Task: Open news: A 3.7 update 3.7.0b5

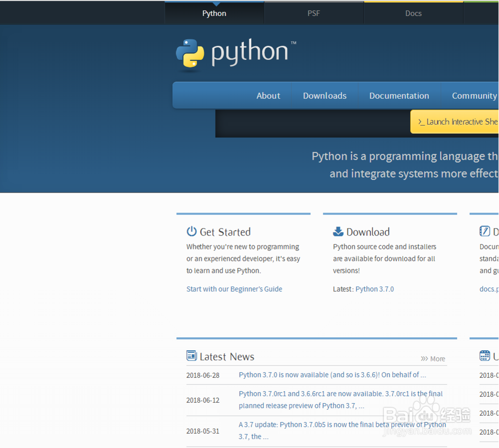Action: click(x=342, y=431)
